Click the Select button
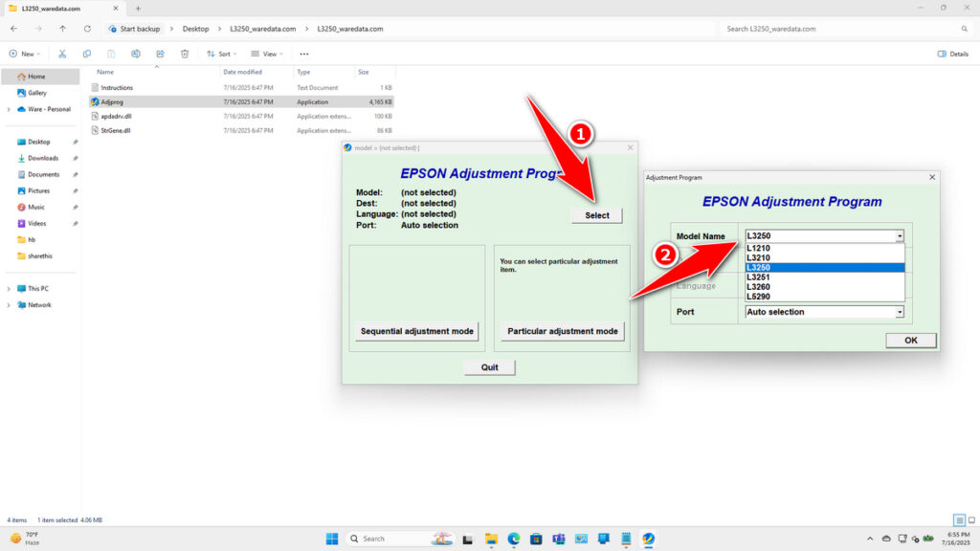 tap(597, 215)
